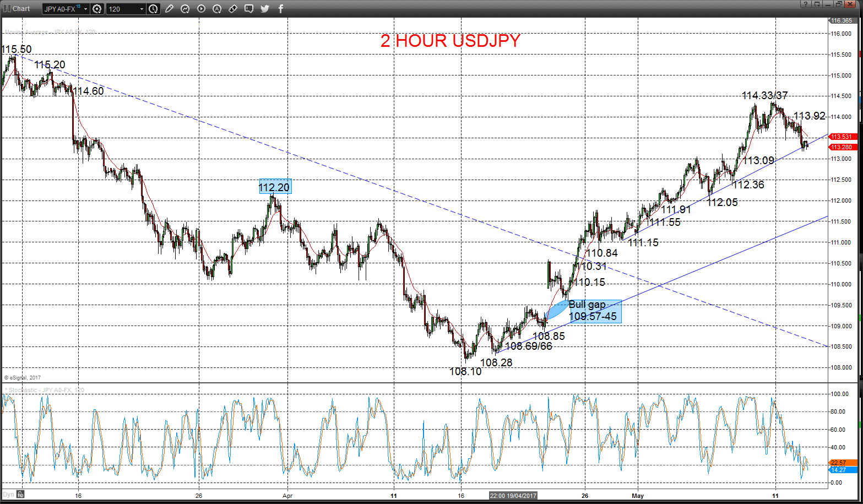Select the 108.69/66 price label
The width and height of the screenshot is (863, 504).
(x=529, y=346)
